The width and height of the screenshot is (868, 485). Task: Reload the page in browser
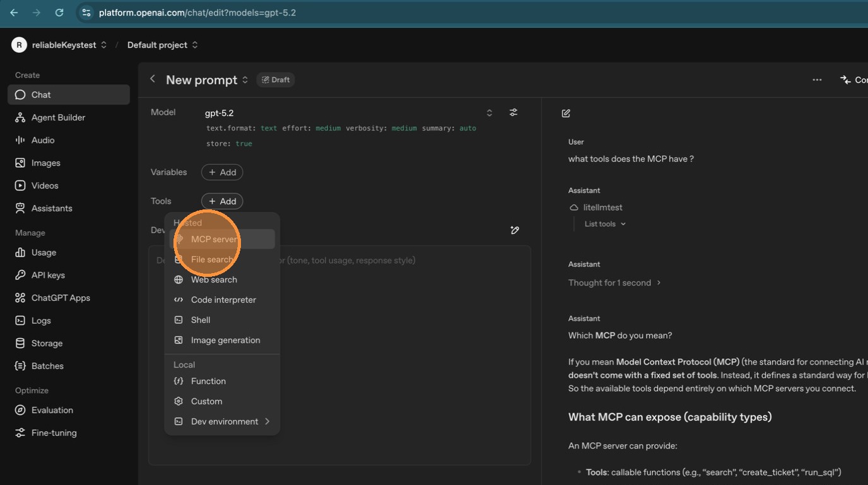(x=59, y=13)
